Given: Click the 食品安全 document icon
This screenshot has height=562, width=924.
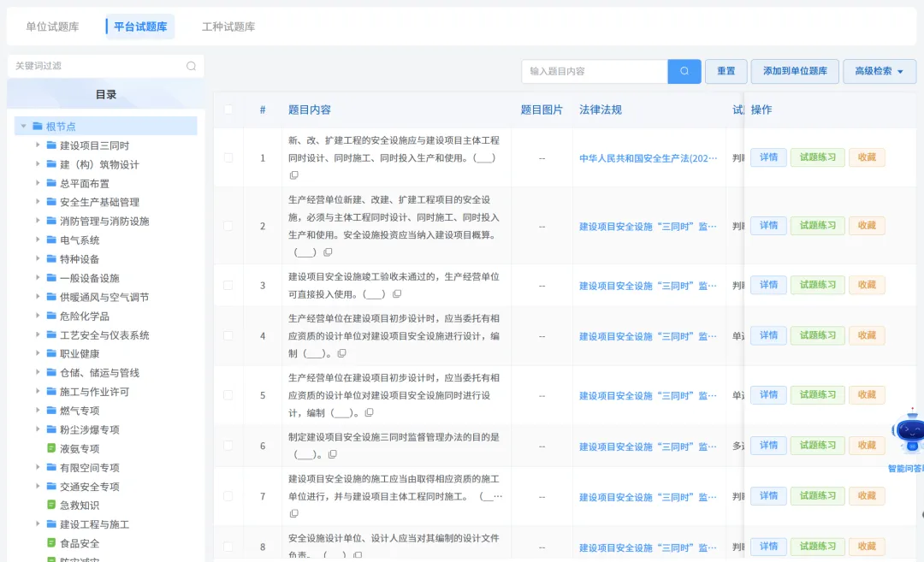Looking at the screenshot, I should tap(51, 542).
